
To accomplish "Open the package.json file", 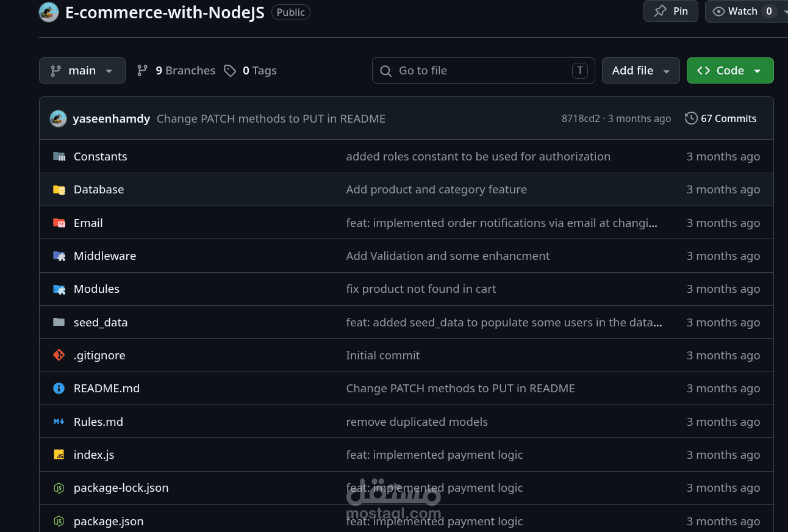I will [109, 521].
